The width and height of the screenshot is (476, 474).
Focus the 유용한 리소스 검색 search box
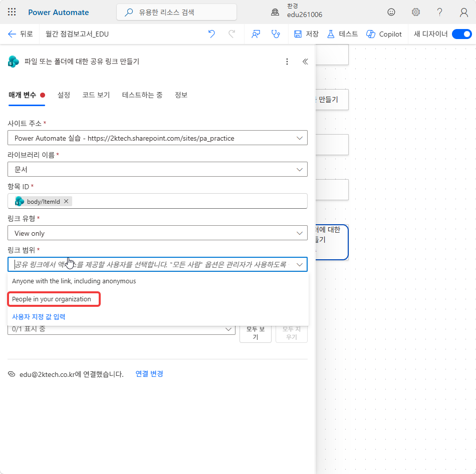click(x=176, y=12)
